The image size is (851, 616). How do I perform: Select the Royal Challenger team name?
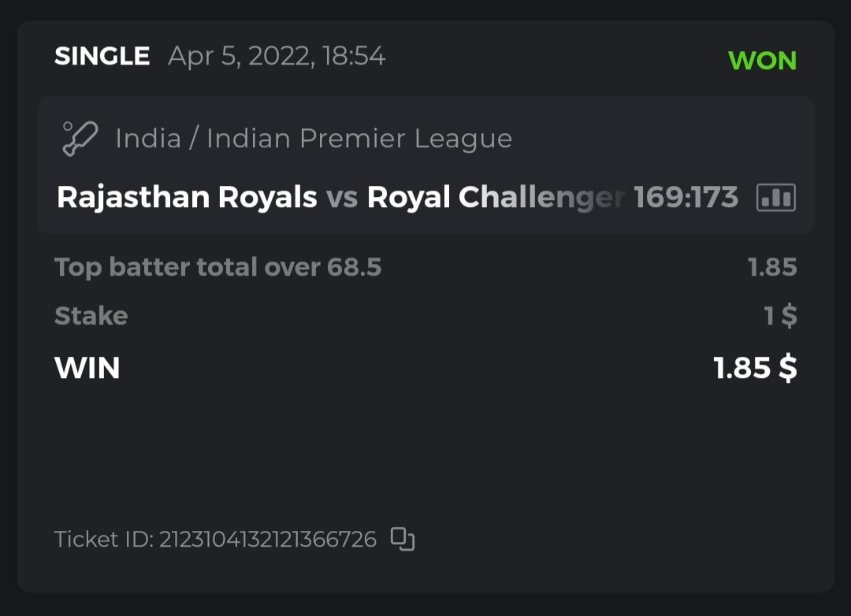[x=496, y=197]
